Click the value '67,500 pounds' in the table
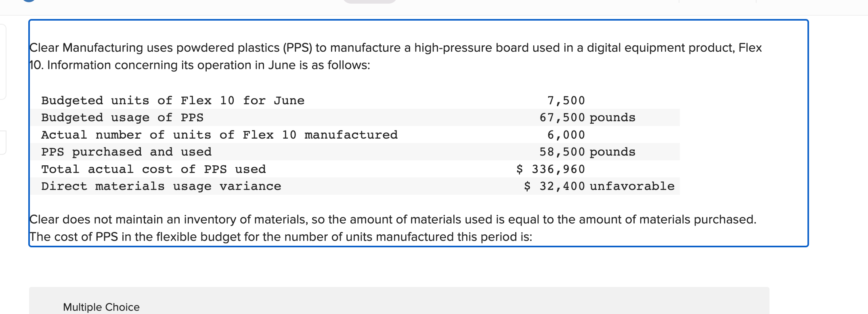 tap(587, 117)
